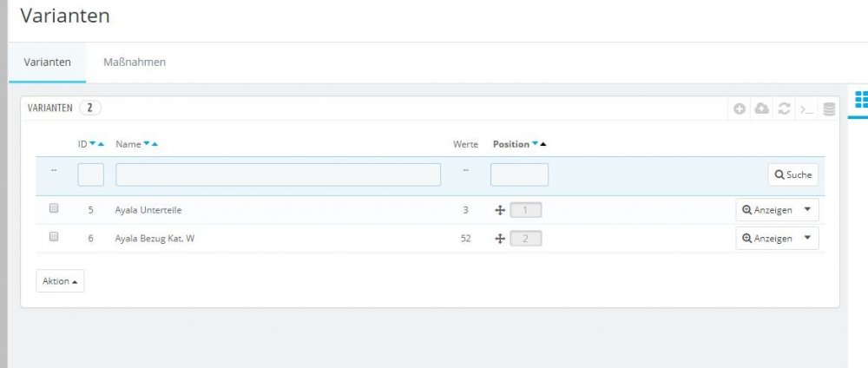Click the row name Ayala Bezug Kat. W

(155, 239)
